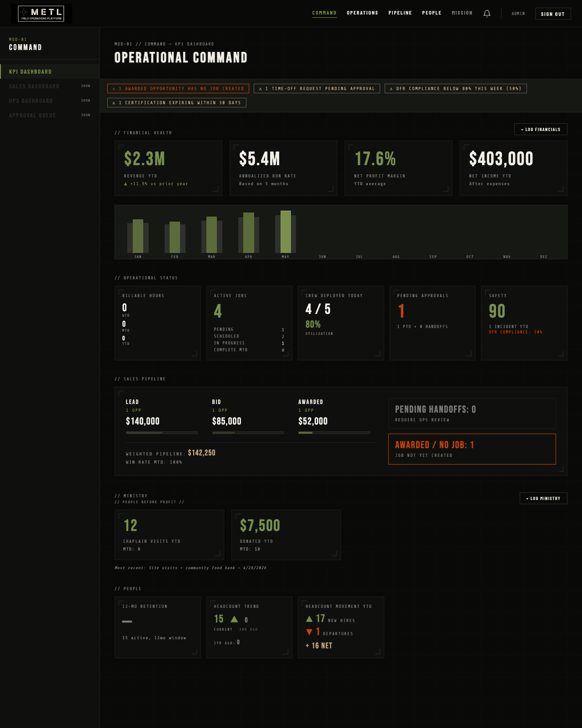Open the Pipeline nav tab
This screenshot has height=728, width=582.
pos(400,13)
